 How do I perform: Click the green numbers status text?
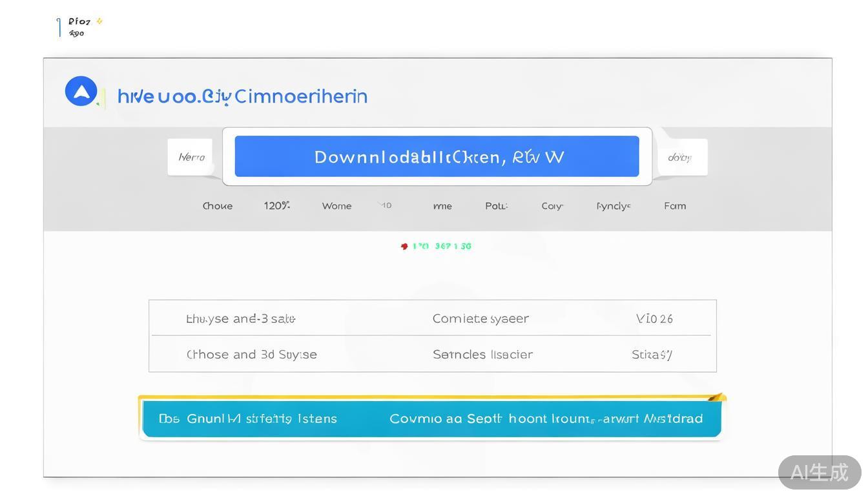coord(442,246)
